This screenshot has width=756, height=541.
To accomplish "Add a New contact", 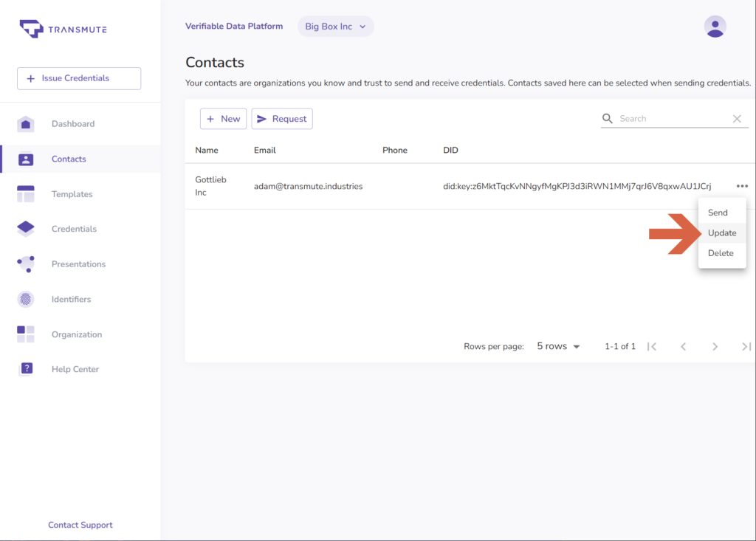I will 223,119.
